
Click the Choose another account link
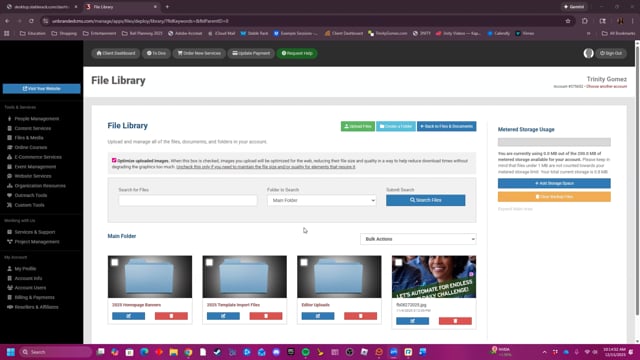606,87
